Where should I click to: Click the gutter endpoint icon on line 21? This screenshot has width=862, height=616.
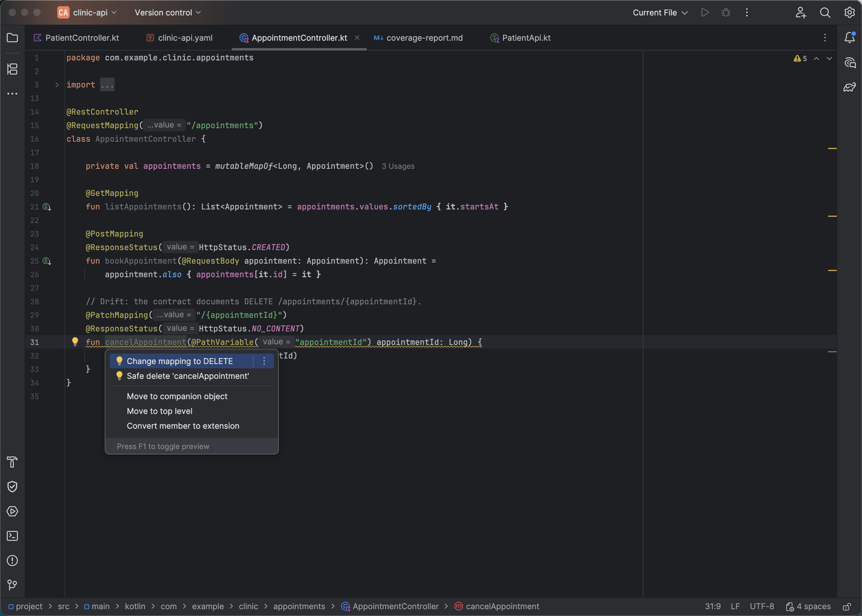[x=47, y=207]
